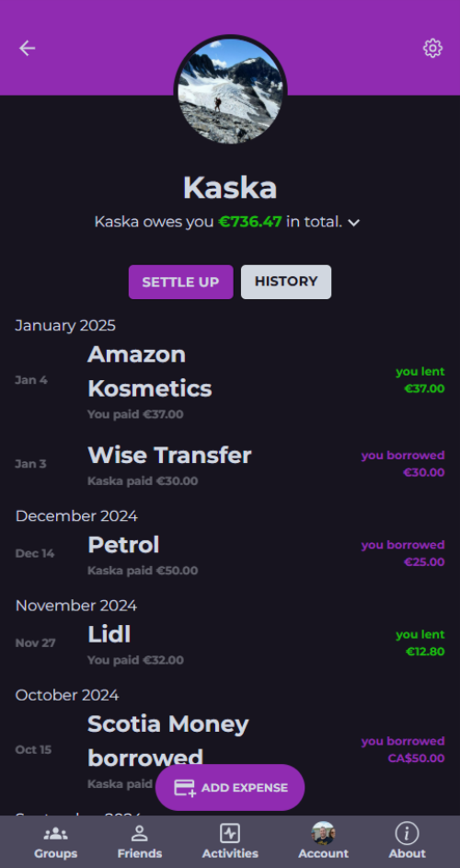The image size is (460, 868).
Task: View Kaska's mountain profile picture
Action: tap(230, 91)
